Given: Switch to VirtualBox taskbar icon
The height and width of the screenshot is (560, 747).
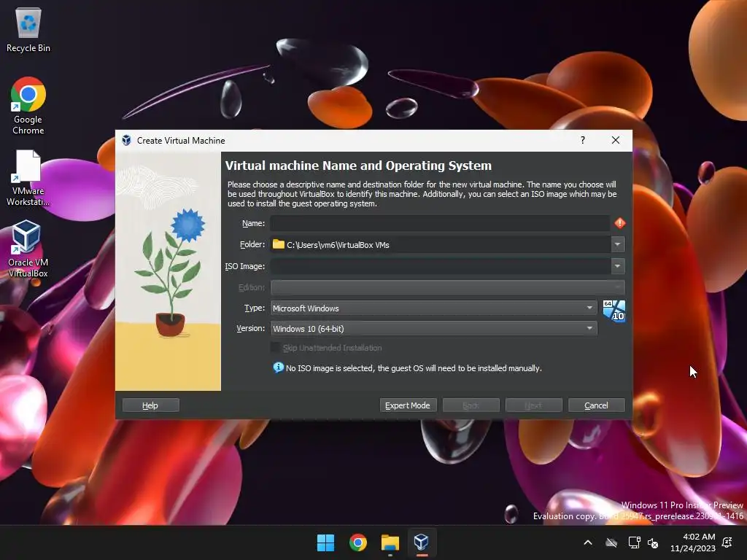Looking at the screenshot, I should click(422, 542).
